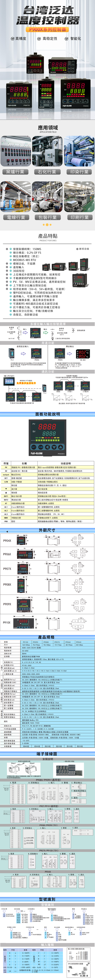Select the P907X dimension row label

pyautogui.click(x=7, y=569)
